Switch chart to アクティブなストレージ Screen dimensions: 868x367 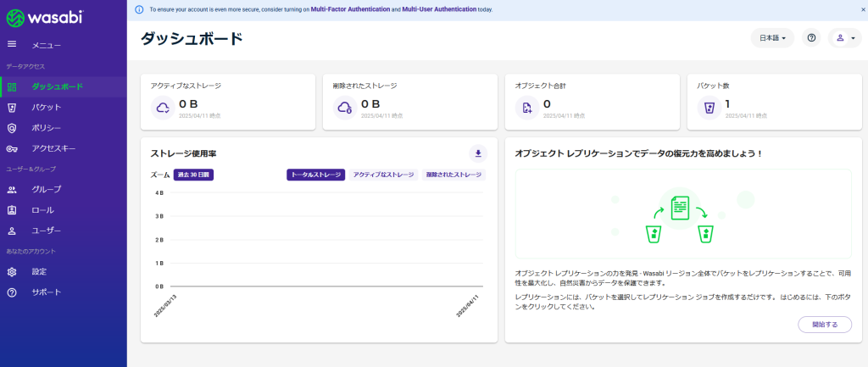(383, 175)
